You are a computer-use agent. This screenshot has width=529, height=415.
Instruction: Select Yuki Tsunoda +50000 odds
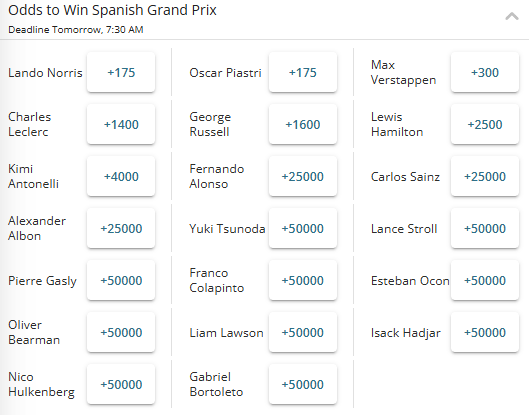303,228
